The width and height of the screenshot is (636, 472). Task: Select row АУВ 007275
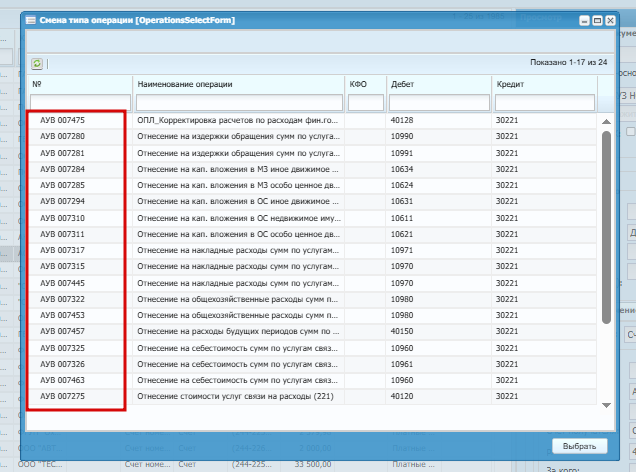tap(312, 397)
